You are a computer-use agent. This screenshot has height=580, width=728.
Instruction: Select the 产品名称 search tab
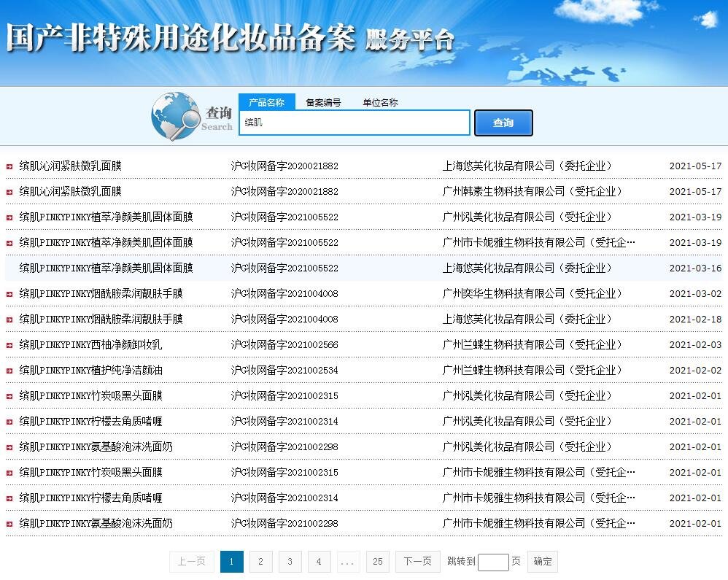pyautogui.click(x=266, y=102)
